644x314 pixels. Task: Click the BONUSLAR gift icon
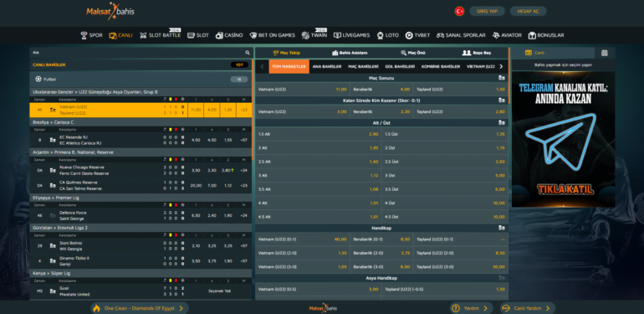coord(532,35)
